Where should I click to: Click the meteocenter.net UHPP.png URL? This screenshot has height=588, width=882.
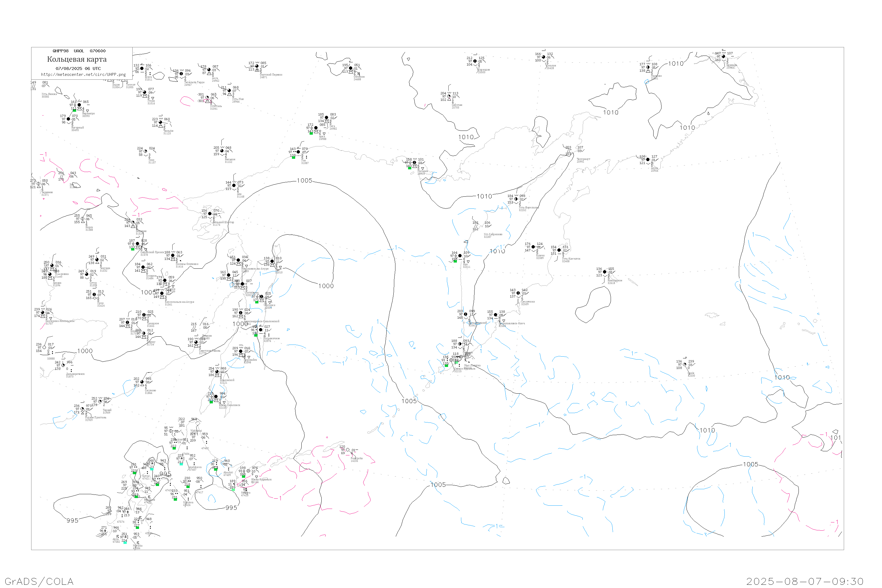click(83, 75)
